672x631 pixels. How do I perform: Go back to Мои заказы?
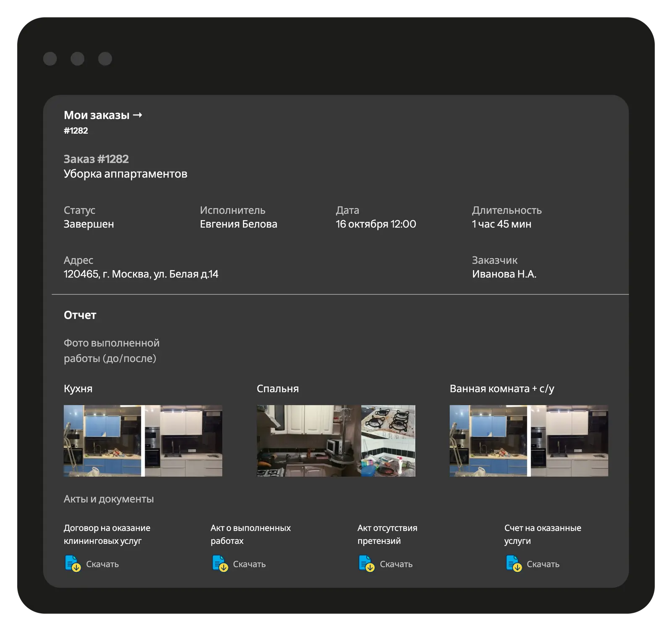click(x=97, y=115)
